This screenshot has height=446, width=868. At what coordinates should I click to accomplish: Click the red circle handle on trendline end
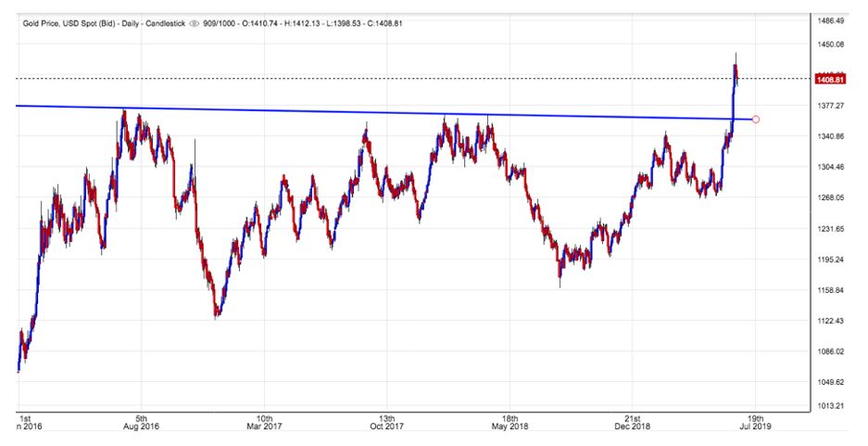[x=757, y=120]
